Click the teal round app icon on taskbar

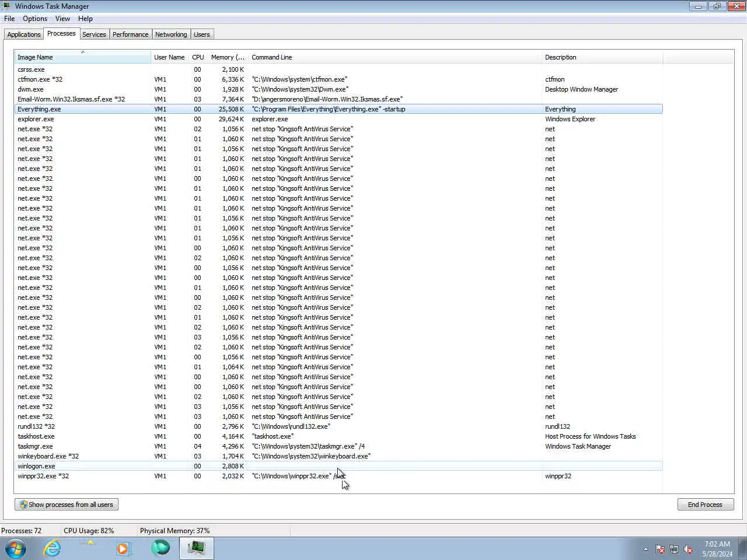coord(160,548)
